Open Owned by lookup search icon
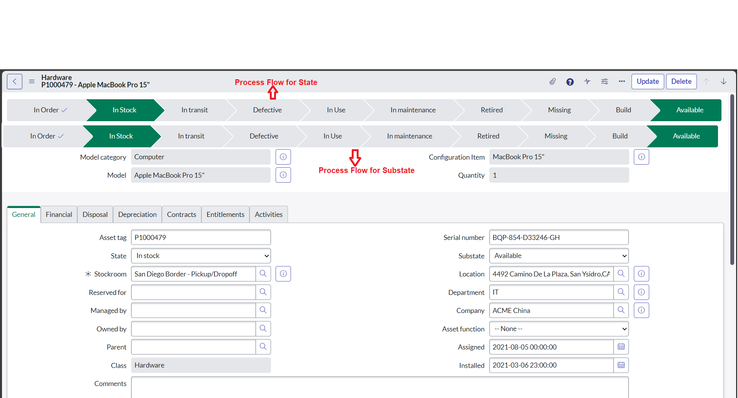The image size is (738, 398). (263, 328)
